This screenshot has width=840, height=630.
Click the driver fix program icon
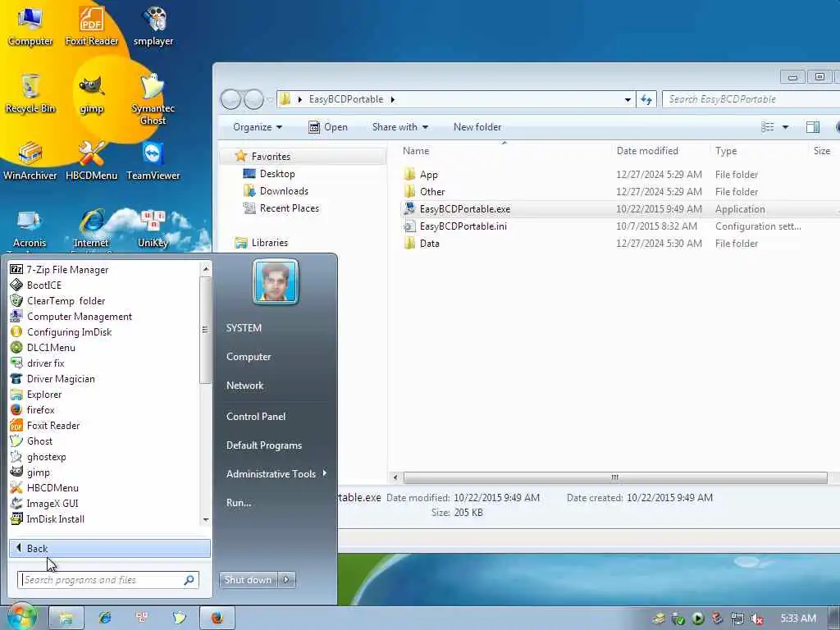(x=16, y=363)
